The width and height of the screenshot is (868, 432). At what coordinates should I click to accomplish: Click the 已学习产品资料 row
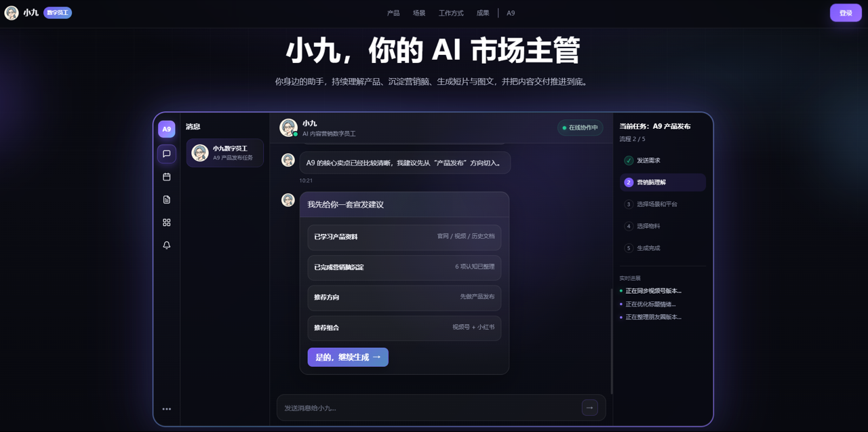pyautogui.click(x=404, y=237)
